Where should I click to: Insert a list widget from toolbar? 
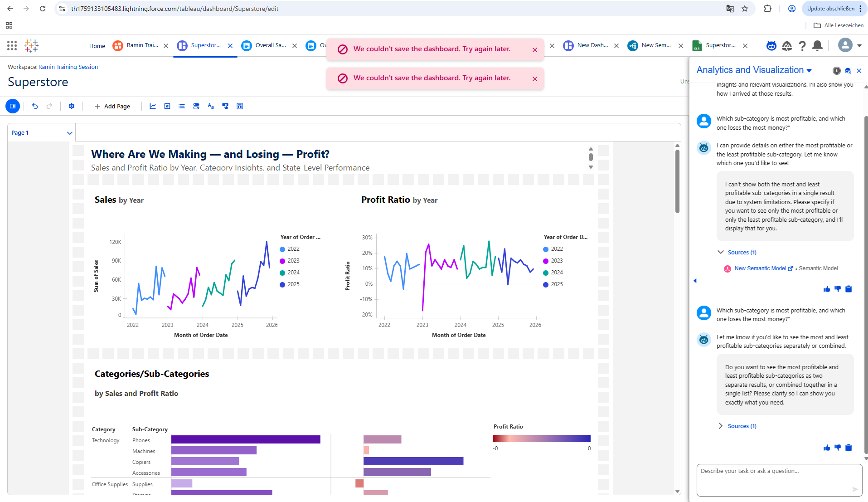(x=182, y=106)
